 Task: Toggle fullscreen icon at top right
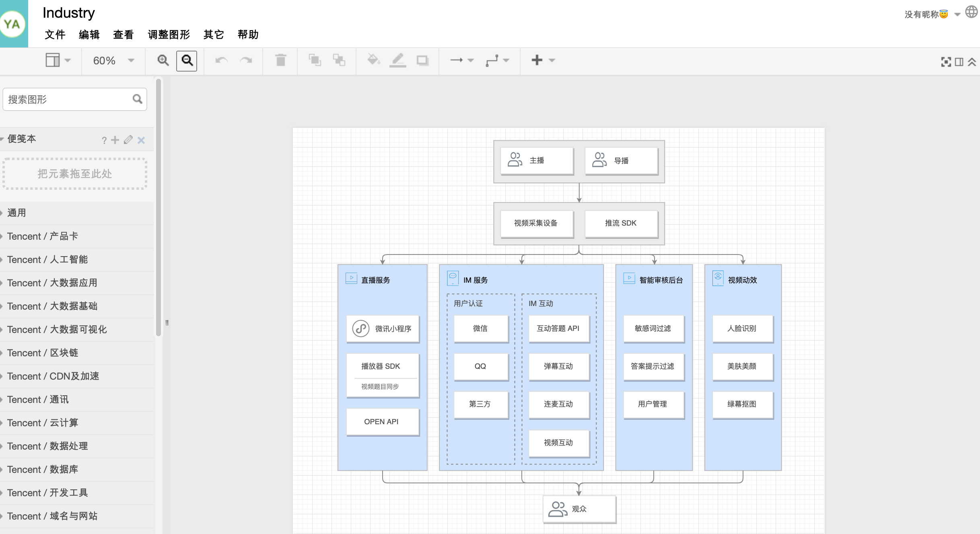[x=946, y=62]
